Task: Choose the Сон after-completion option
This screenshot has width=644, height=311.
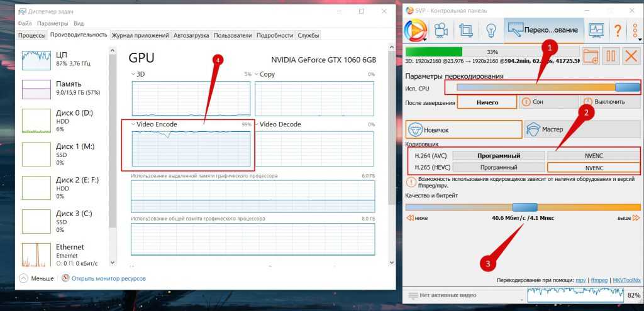Action: (x=547, y=102)
